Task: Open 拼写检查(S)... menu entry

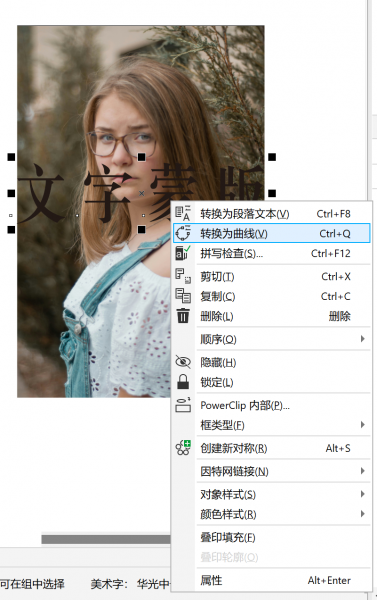Action: [x=272, y=253]
